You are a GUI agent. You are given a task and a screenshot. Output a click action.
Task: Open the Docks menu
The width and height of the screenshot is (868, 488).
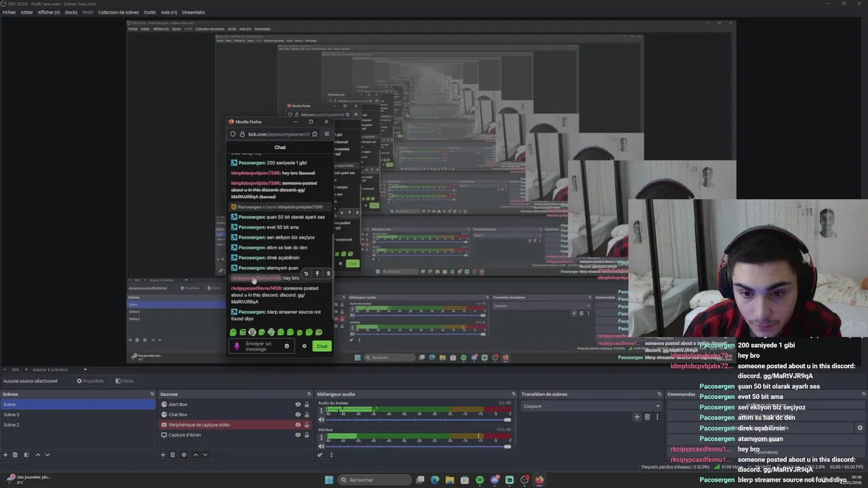[71, 12]
